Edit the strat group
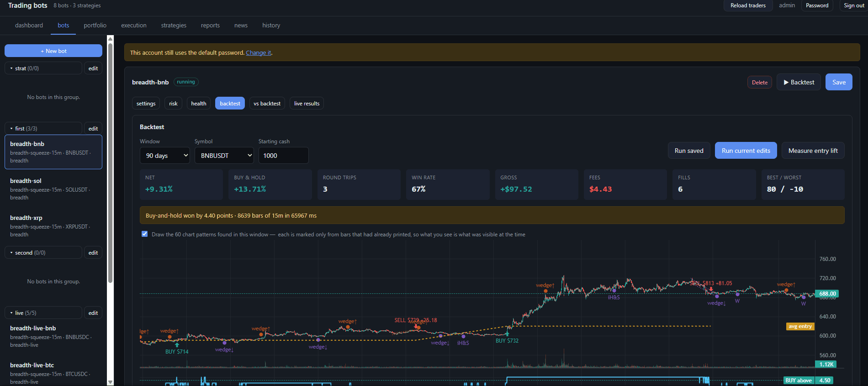 [93, 68]
